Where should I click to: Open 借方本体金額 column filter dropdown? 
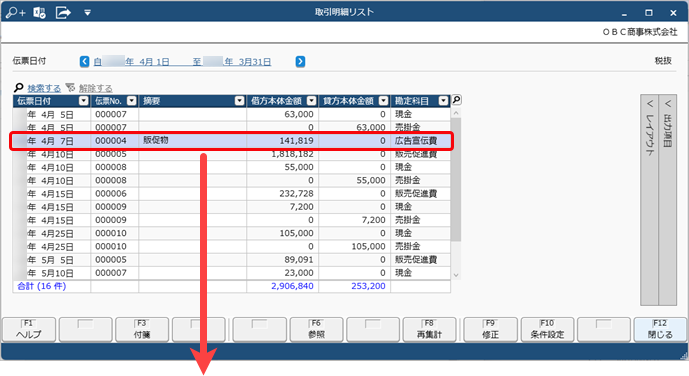(312, 101)
